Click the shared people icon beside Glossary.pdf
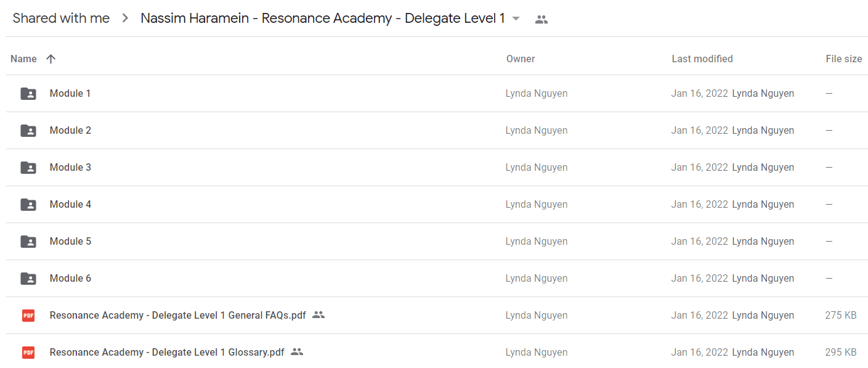 pyautogui.click(x=297, y=352)
